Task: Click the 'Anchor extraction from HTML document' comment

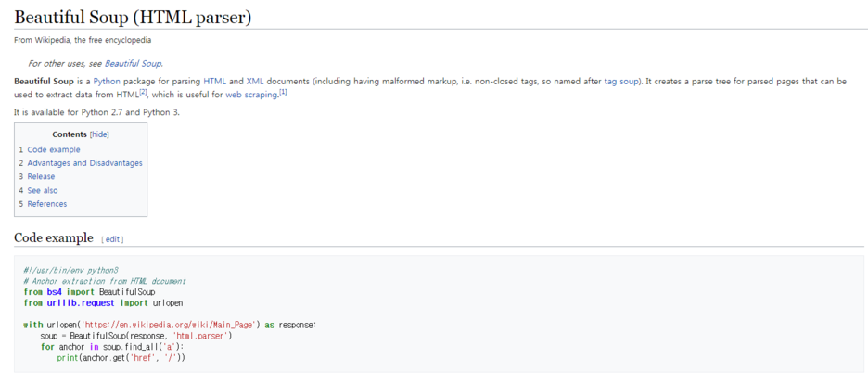Action: (105, 281)
